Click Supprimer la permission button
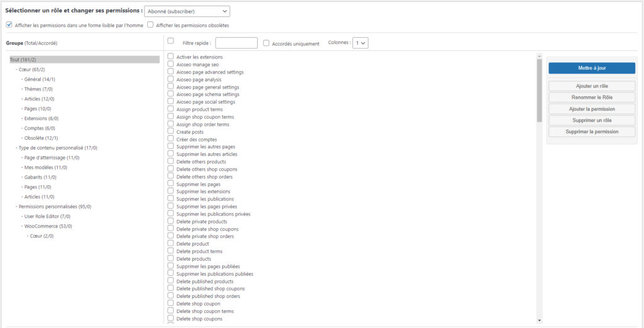The width and height of the screenshot is (644, 328). (592, 132)
